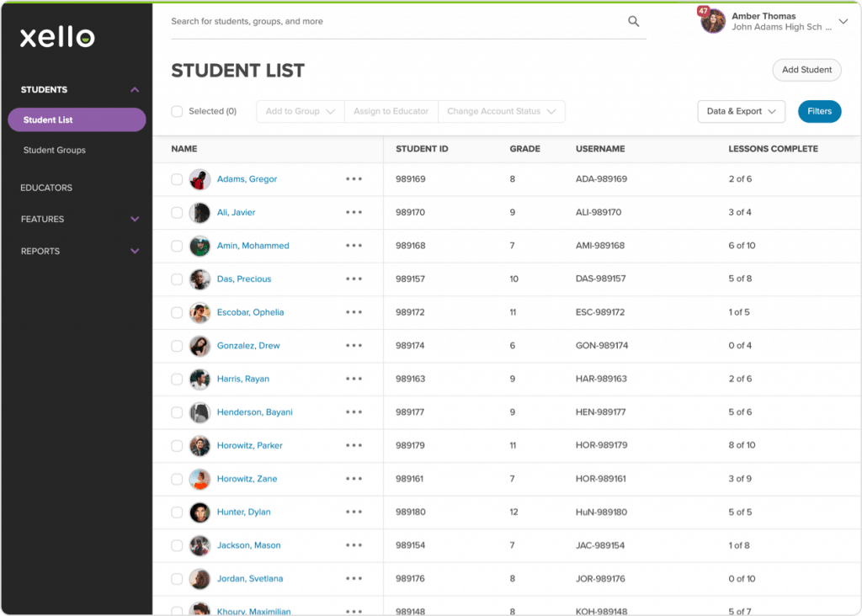Open actions menu next to Adams, Gregor
The image size is (862, 616).
(354, 179)
